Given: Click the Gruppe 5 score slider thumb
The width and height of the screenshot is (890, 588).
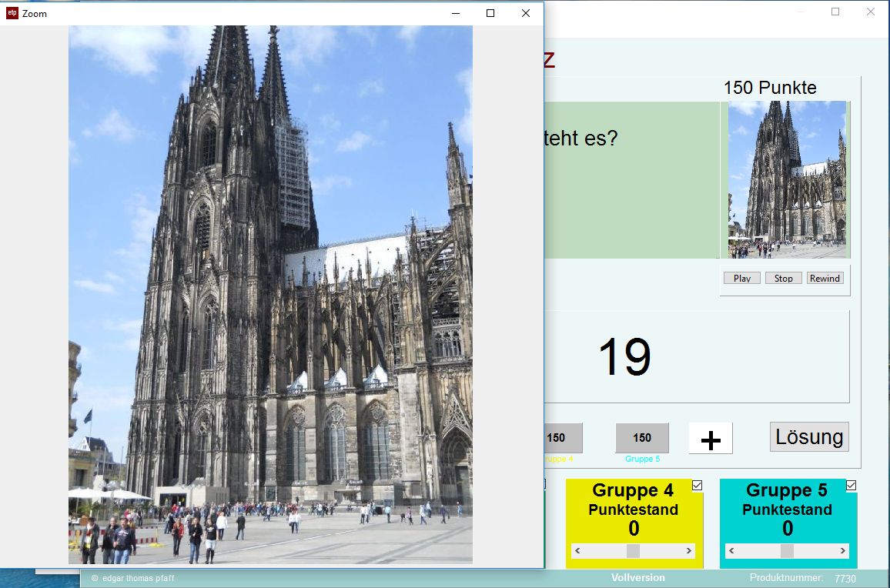Looking at the screenshot, I should tap(787, 551).
